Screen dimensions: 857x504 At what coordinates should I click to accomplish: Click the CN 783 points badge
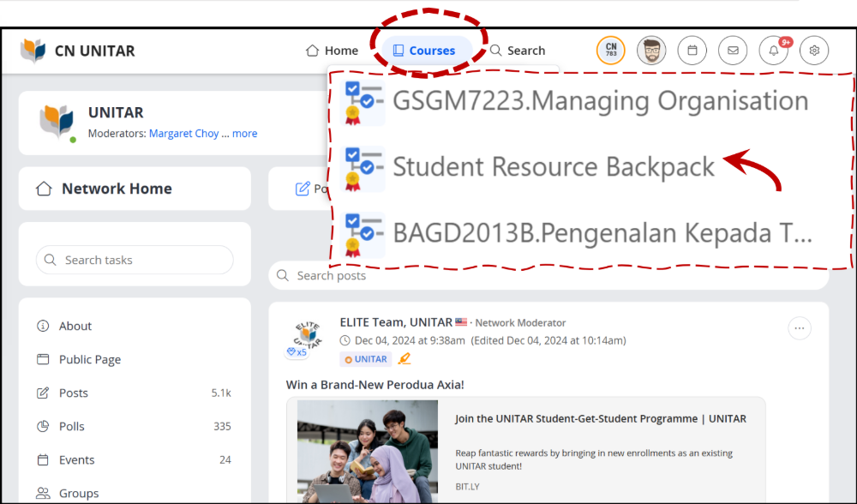coord(610,51)
